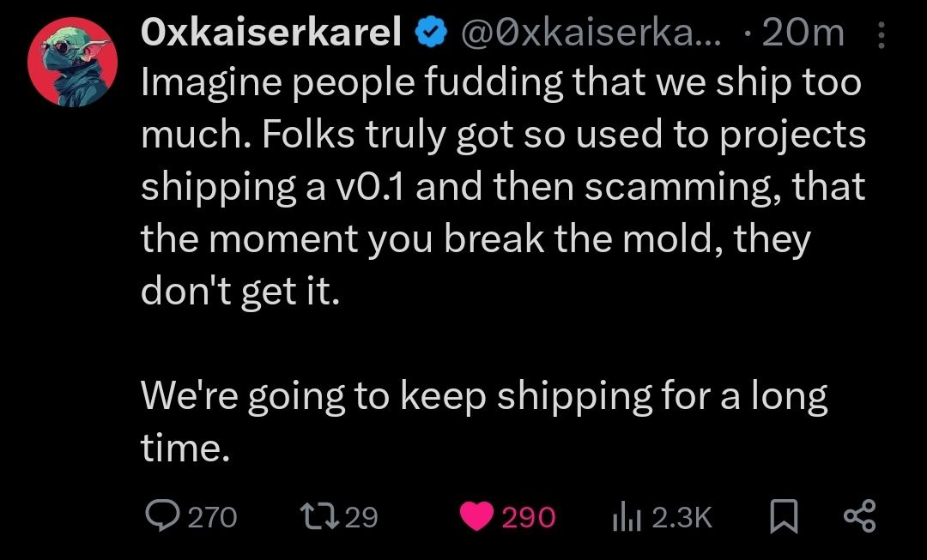Screen dimensions: 927x560
Task: Click the "don't get it." line of text
Action: coord(240,292)
